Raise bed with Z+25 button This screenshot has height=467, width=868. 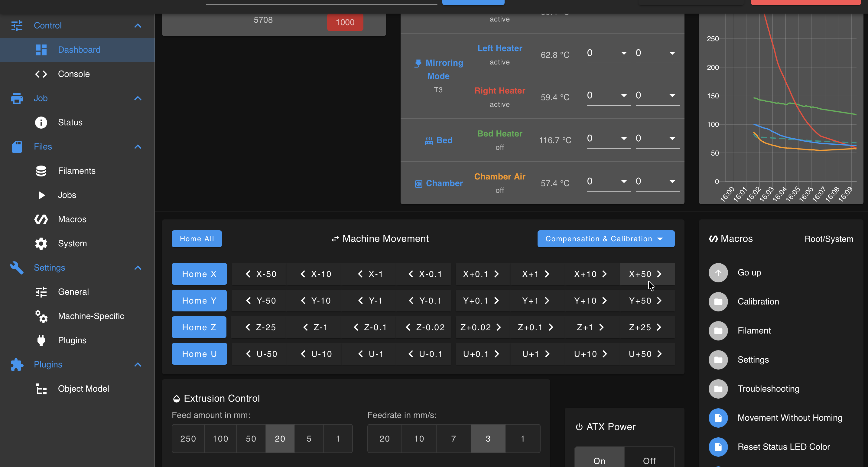pyautogui.click(x=647, y=327)
